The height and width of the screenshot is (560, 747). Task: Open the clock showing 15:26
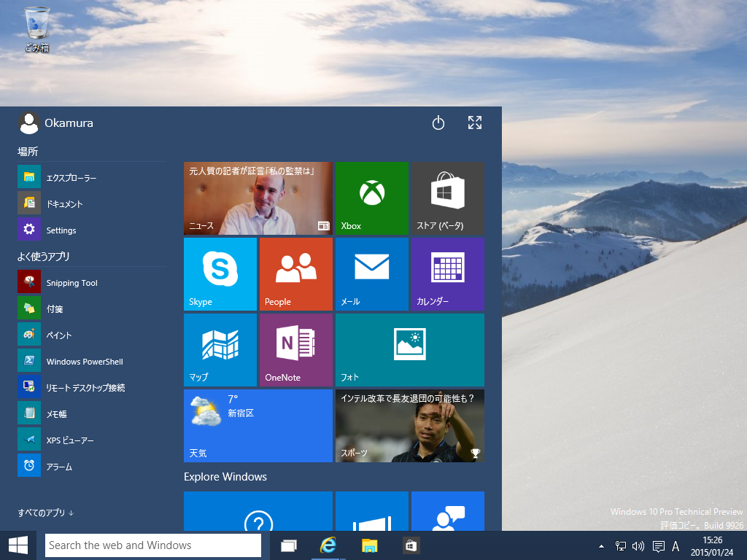pyautogui.click(x=712, y=545)
